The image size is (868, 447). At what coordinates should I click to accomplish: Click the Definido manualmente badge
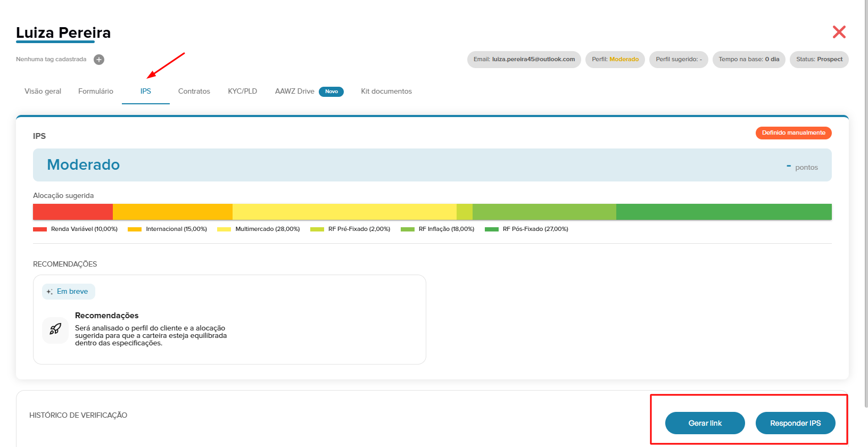(x=793, y=133)
